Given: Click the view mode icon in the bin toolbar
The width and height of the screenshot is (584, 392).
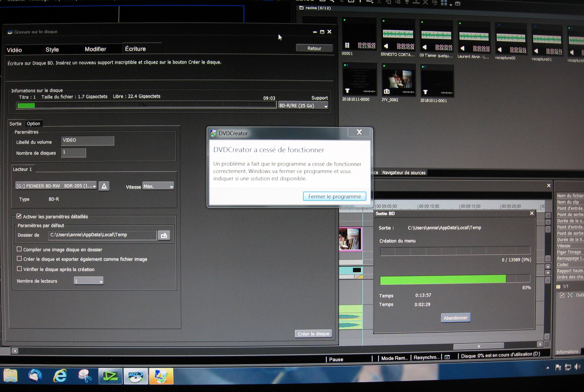Looking at the screenshot, I should point(444,3).
